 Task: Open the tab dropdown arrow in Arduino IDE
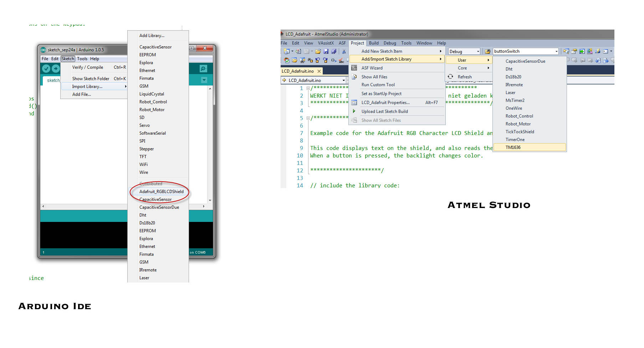(x=204, y=80)
